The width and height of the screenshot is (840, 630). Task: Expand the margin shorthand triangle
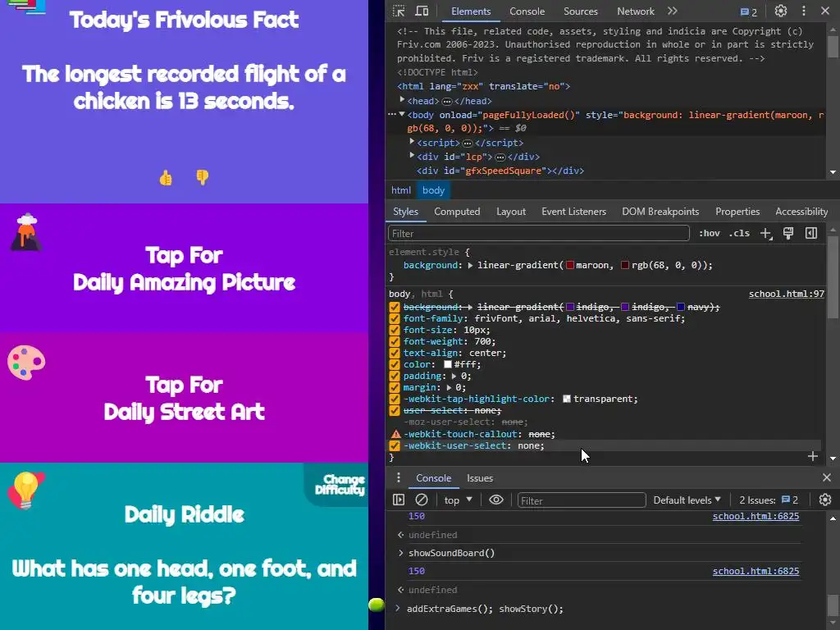click(449, 387)
